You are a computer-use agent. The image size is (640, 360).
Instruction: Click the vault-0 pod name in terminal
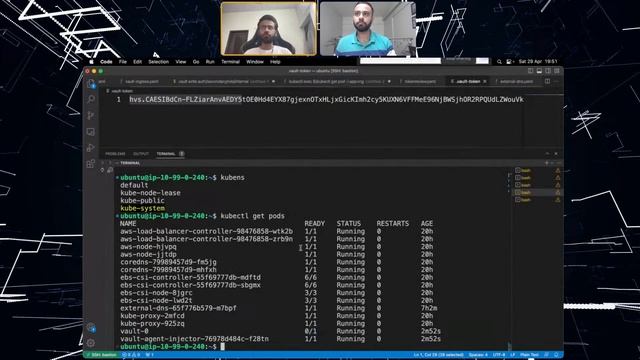tap(134, 331)
